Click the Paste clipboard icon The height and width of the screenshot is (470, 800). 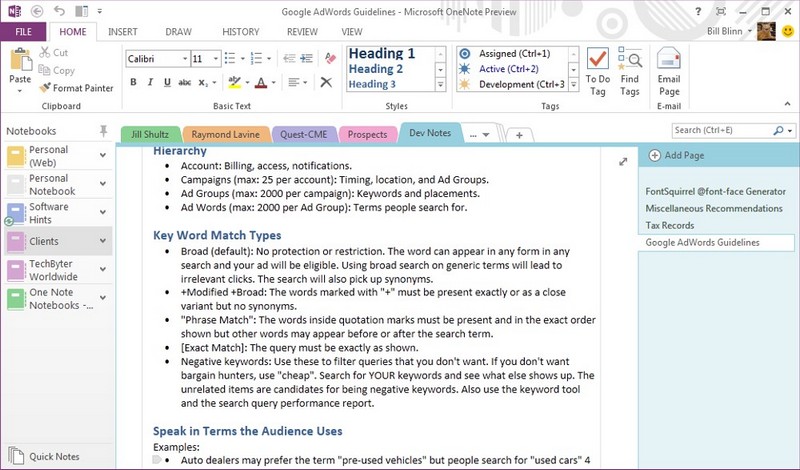coord(20,59)
